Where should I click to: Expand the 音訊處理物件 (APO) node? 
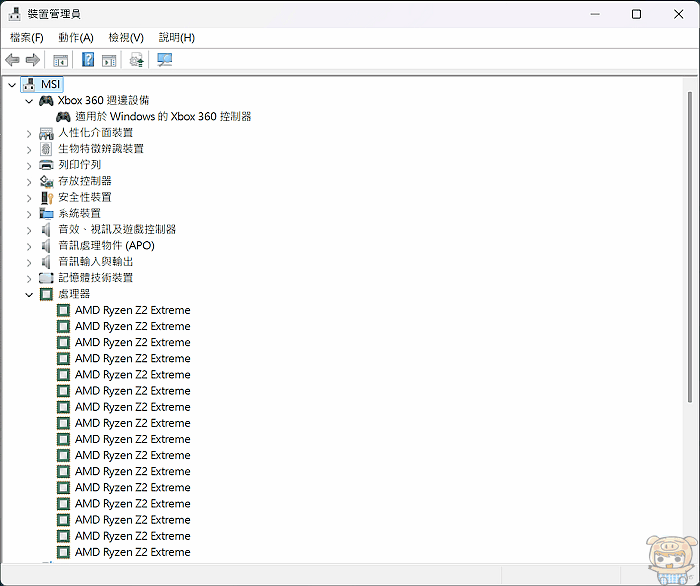[x=29, y=246]
